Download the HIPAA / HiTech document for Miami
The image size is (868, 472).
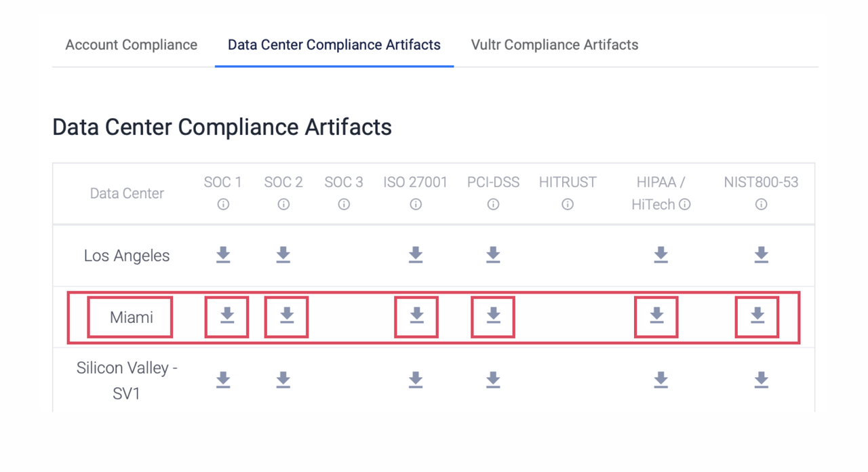(x=656, y=315)
